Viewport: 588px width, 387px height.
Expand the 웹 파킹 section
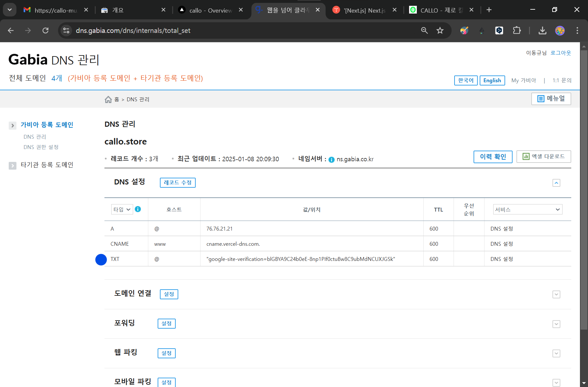[556, 353]
